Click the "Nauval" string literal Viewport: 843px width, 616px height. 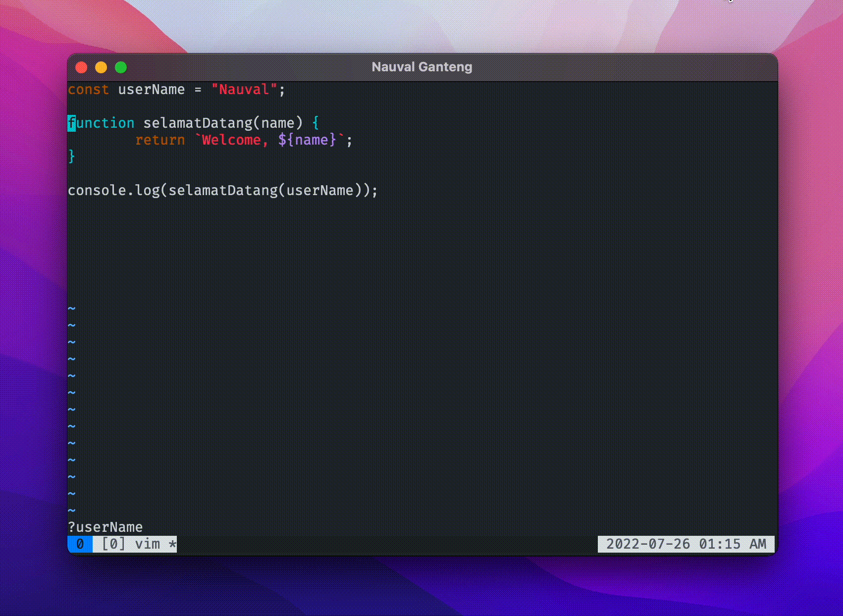[244, 90]
